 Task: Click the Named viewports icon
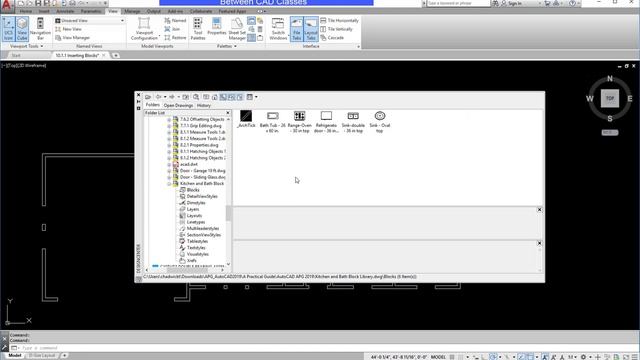175,20
